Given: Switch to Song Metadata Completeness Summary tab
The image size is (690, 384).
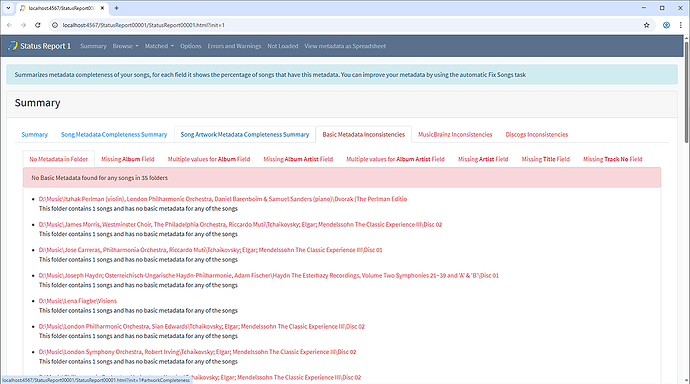Looking at the screenshot, I should 114,134.
